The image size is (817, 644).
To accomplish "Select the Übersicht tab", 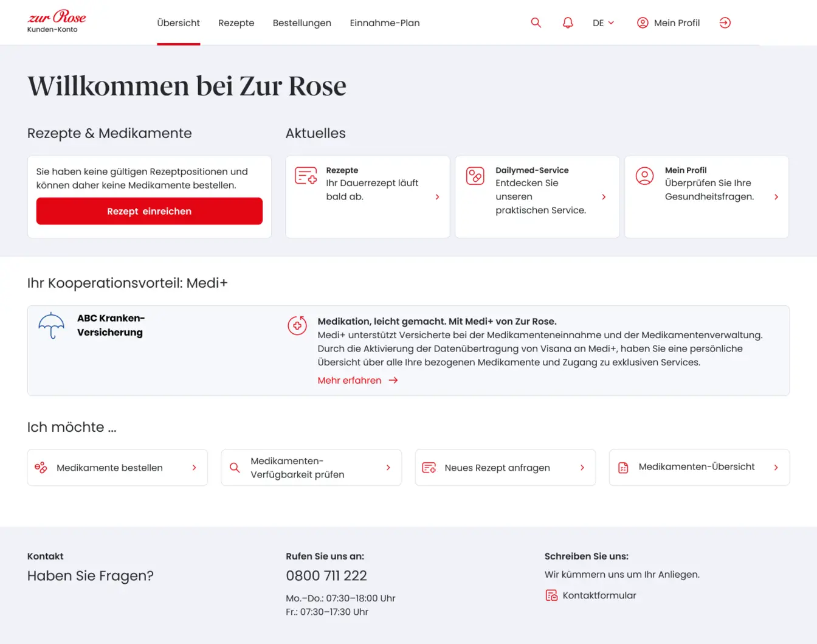I will pyautogui.click(x=178, y=23).
